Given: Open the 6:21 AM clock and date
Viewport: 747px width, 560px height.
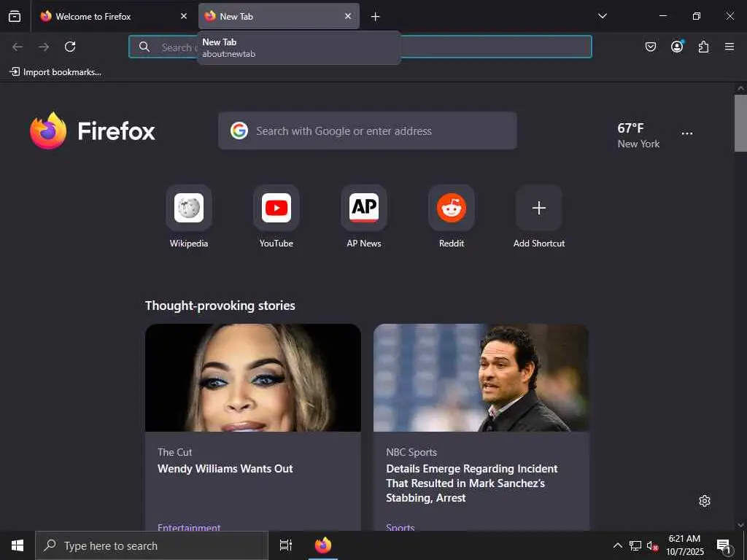Looking at the screenshot, I should [684, 545].
